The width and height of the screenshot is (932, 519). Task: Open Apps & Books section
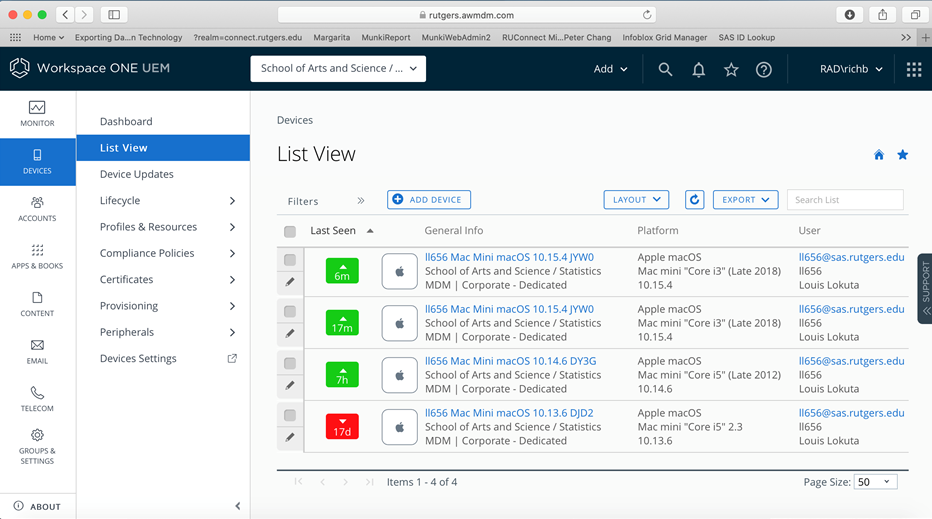[37, 257]
